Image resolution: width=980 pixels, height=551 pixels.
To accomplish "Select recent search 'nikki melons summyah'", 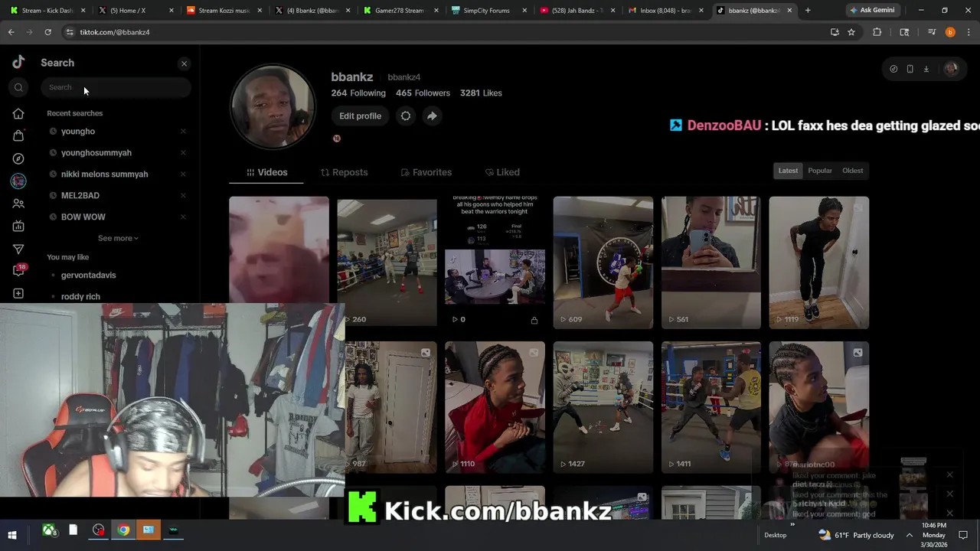I will 105,174.
